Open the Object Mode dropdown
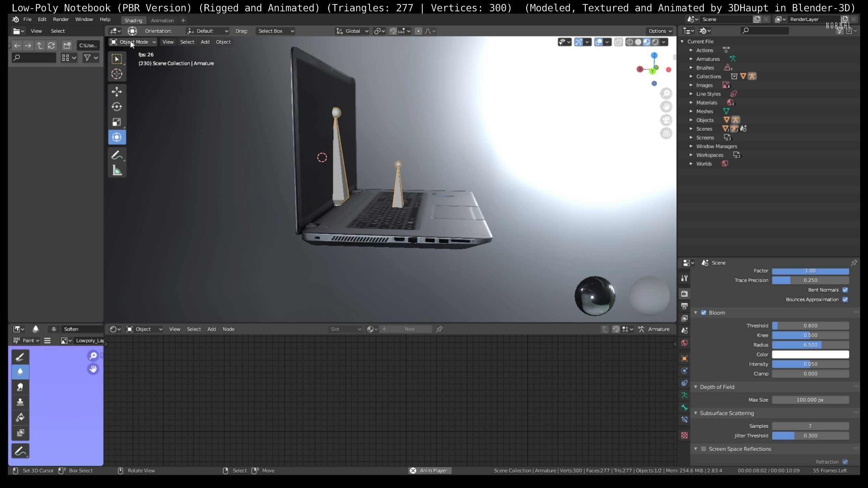 (133, 42)
